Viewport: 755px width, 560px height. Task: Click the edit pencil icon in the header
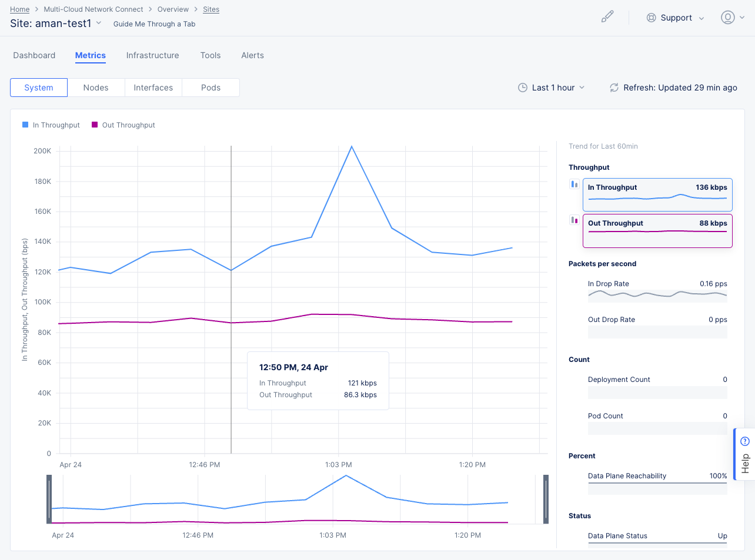point(607,17)
